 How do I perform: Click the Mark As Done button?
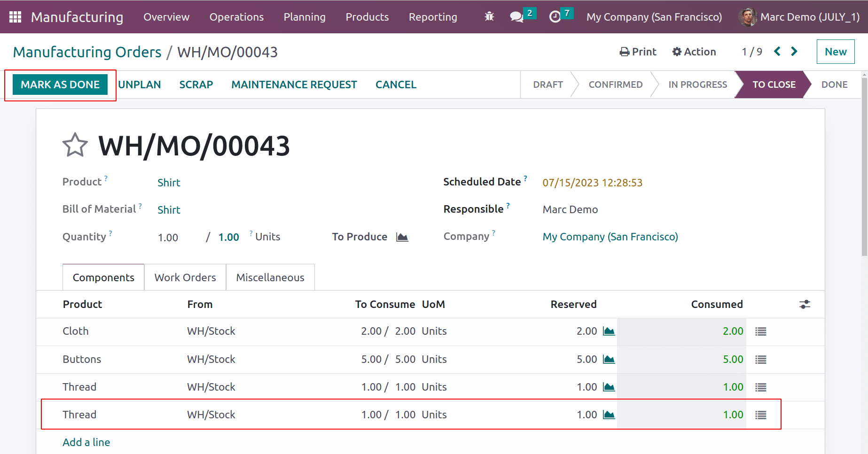pos(60,85)
